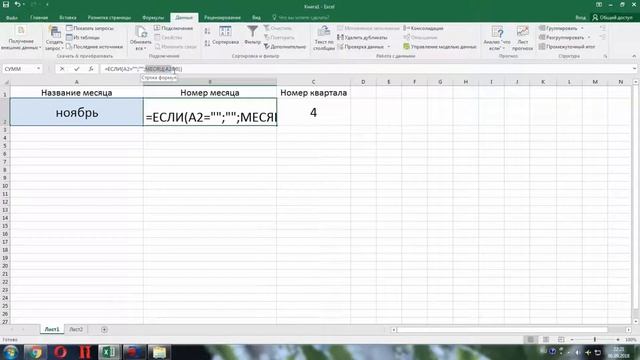This screenshot has width=640, height=360.
Task: Open the name box dropdown
Action: click(38, 69)
